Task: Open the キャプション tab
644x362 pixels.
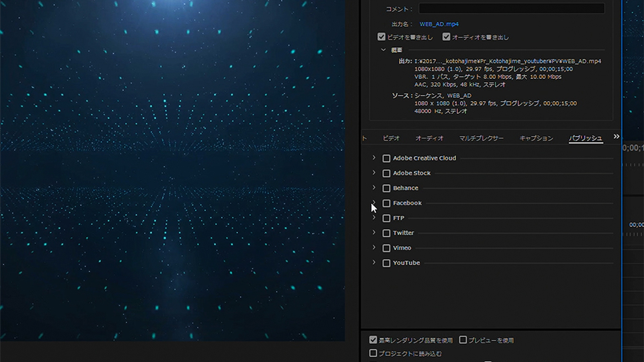Action: (536, 138)
